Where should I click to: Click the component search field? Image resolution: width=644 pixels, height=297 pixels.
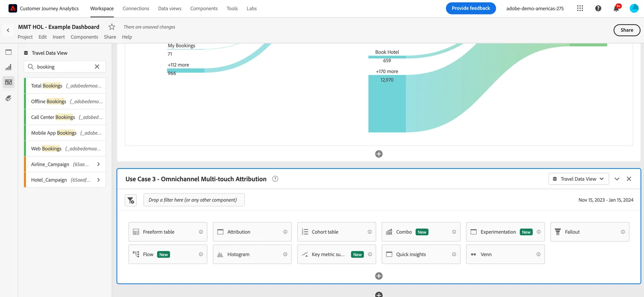[x=65, y=67]
